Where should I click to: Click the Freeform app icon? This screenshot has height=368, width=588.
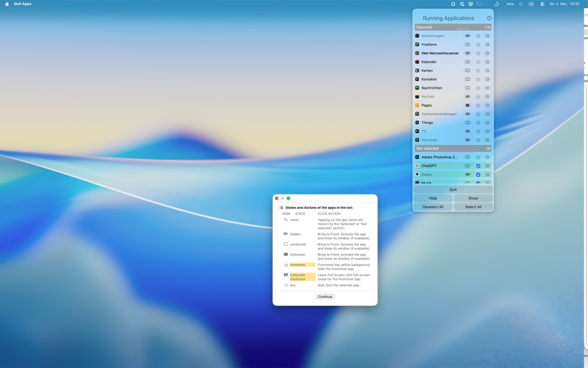417,44
